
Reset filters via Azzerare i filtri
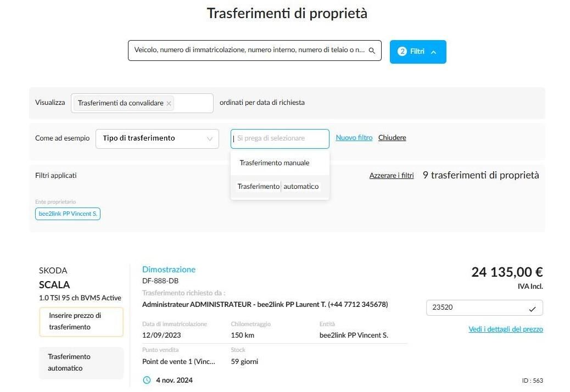(392, 176)
